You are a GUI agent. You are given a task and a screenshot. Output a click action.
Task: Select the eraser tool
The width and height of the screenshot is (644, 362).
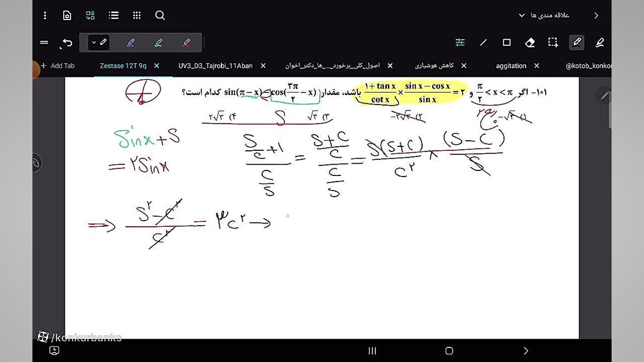530,42
